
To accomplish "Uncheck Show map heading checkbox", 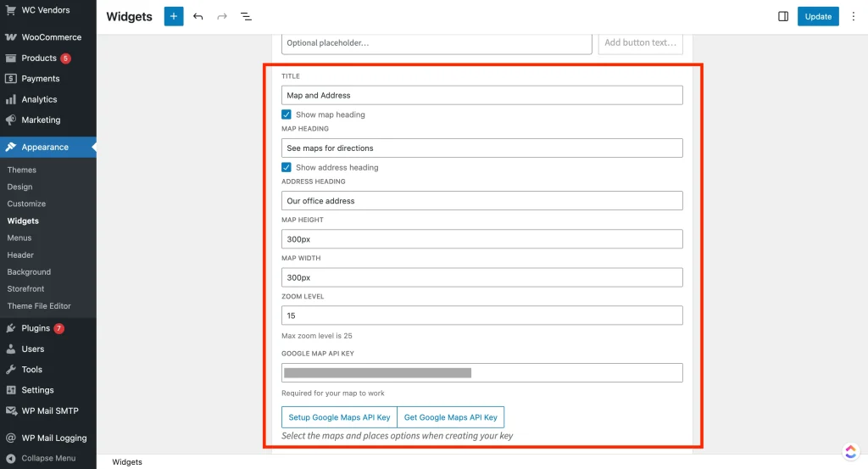I will (x=287, y=114).
